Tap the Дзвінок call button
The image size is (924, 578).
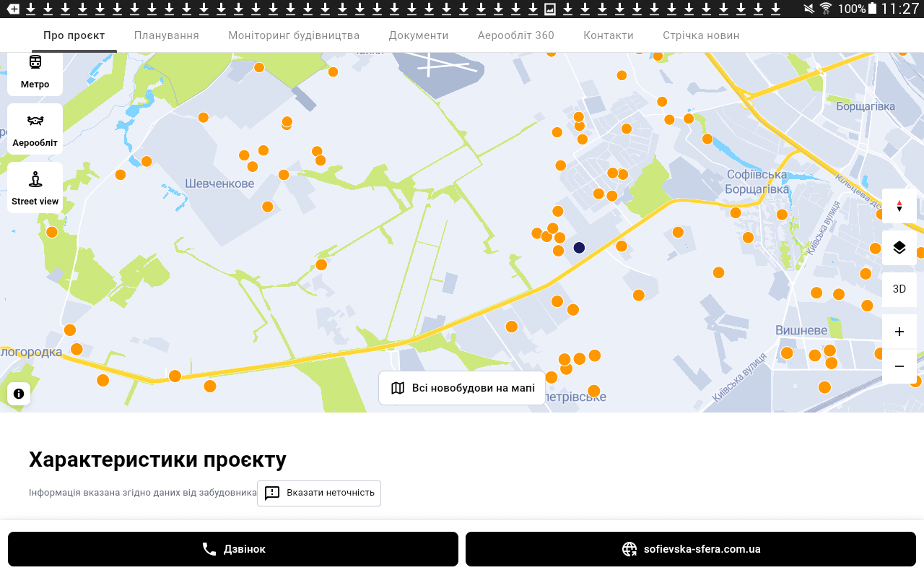pos(233,549)
